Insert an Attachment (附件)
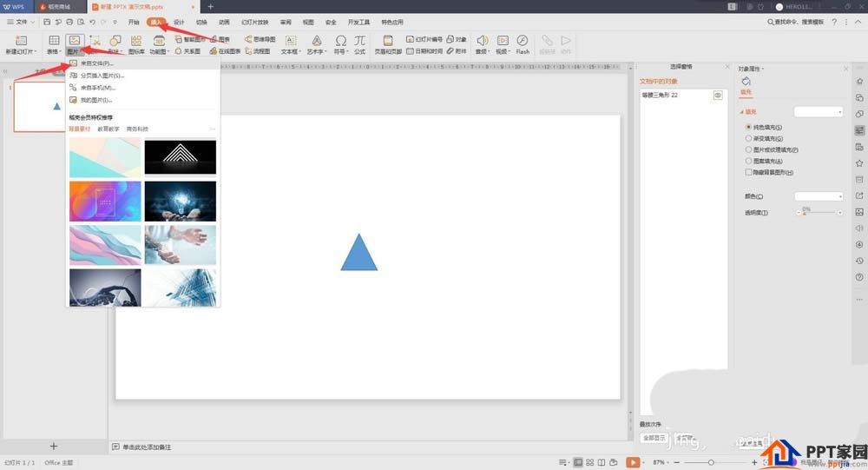868x470 pixels. click(457, 51)
